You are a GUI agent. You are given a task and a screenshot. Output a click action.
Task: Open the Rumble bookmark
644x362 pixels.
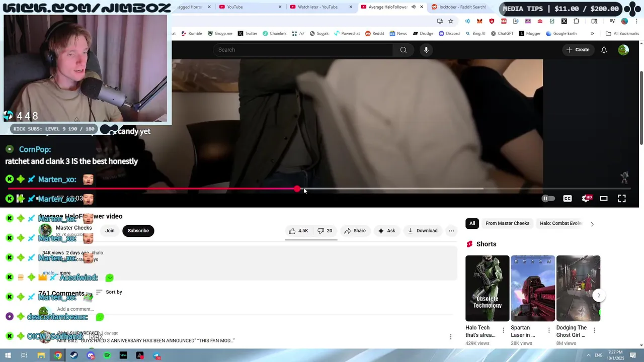191,34
